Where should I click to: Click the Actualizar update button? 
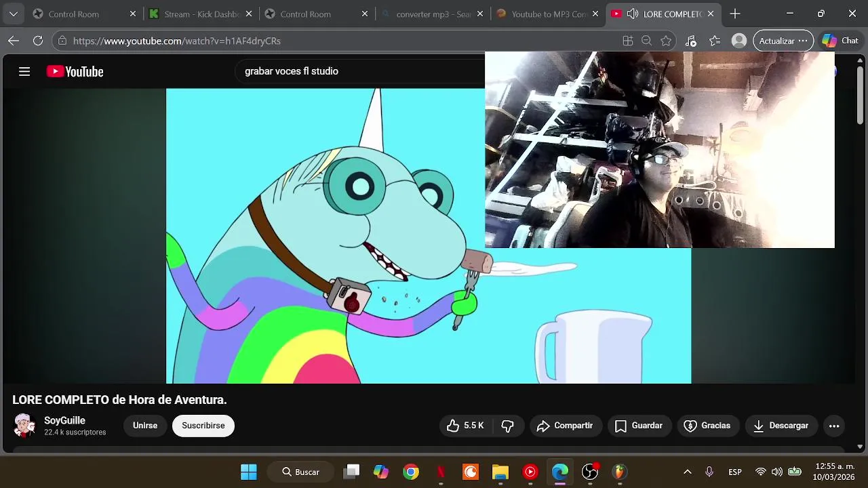pyautogui.click(x=783, y=41)
